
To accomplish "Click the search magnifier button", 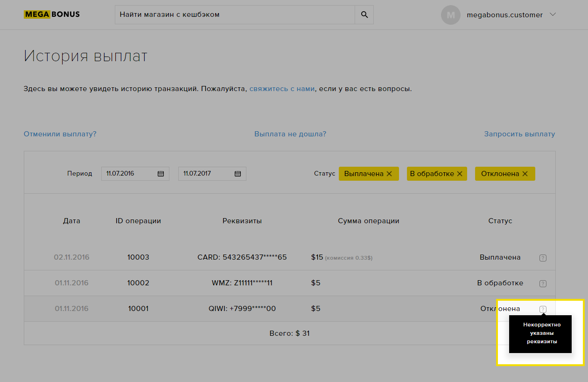I will (364, 14).
